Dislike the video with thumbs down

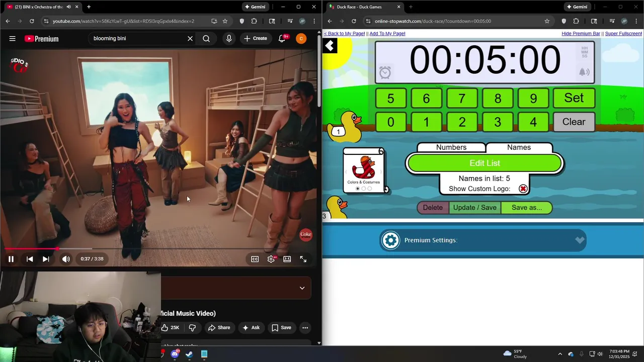click(x=192, y=328)
